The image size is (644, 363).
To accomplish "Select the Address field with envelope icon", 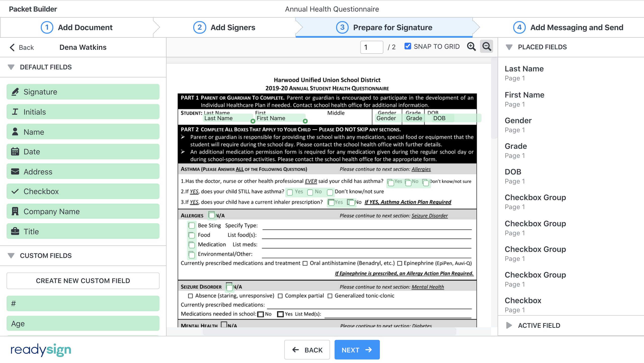I will click(83, 171).
